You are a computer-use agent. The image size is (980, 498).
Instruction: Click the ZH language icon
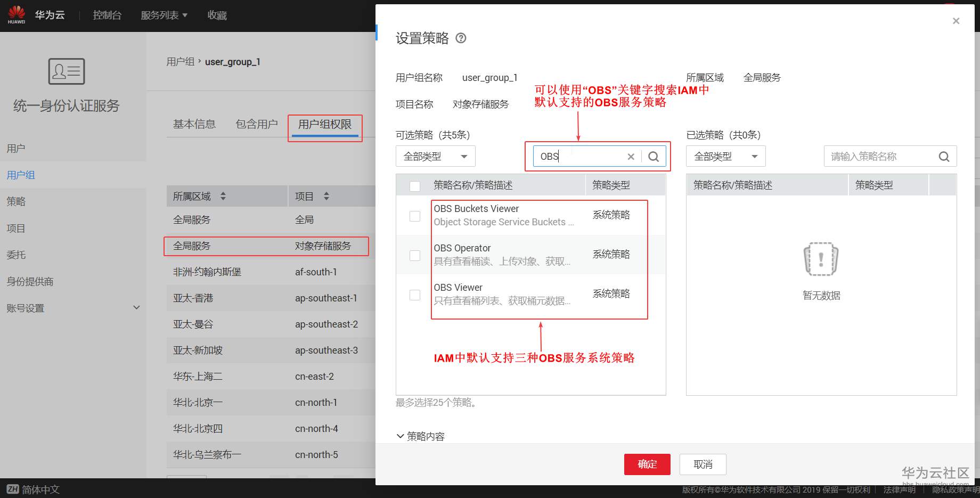tap(13, 489)
